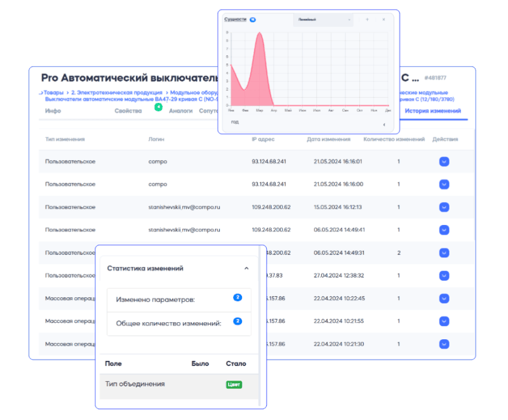This screenshot has width=508, height=420.
Task: Click the green Цвет tag
Action: (234, 384)
